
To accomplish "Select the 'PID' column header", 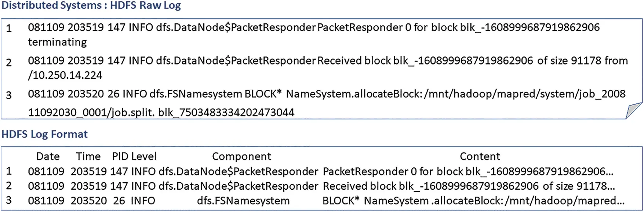I will [120, 157].
